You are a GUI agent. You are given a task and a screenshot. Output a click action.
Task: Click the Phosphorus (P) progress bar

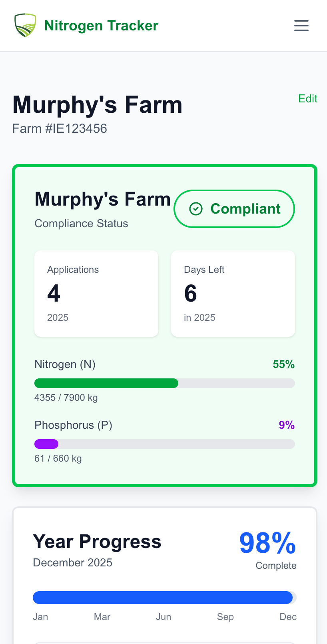click(x=164, y=444)
